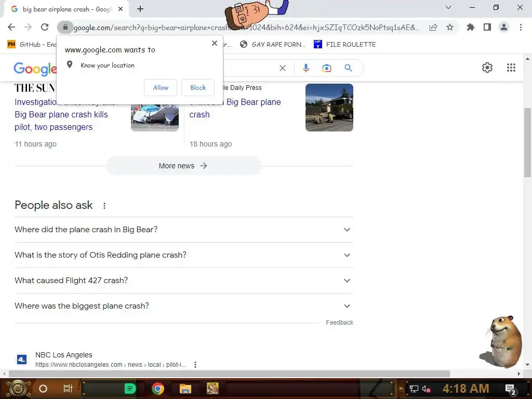Go back with the browser back arrow
Screen dimensions: 532x399
[x=11, y=27]
